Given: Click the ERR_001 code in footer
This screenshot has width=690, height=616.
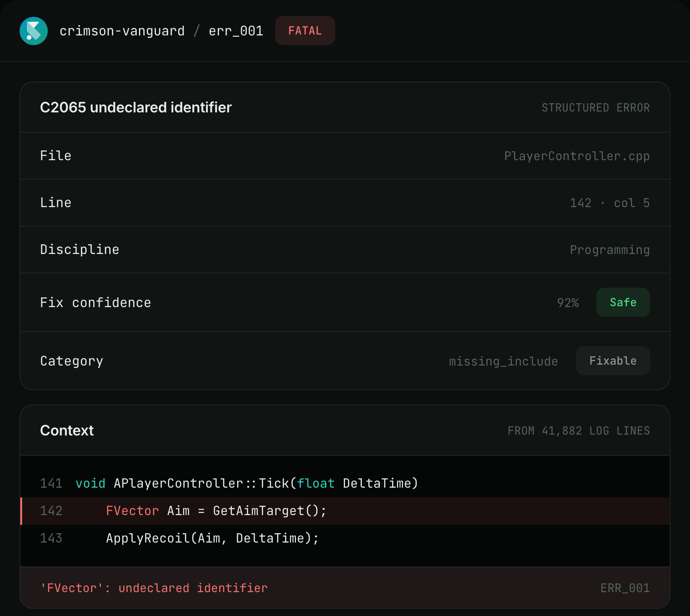Looking at the screenshot, I should (625, 588).
